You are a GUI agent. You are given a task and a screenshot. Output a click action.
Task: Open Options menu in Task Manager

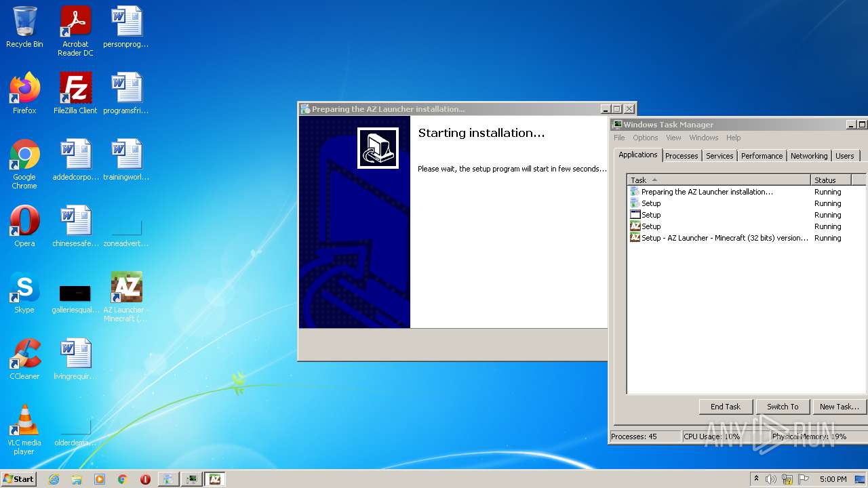pos(646,138)
